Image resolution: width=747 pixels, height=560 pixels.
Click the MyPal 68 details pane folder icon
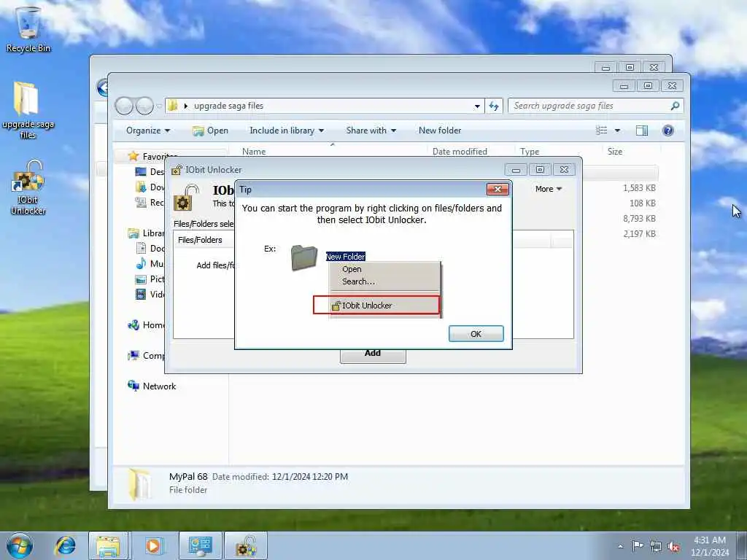pyautogui.click(x=140, y=484)
